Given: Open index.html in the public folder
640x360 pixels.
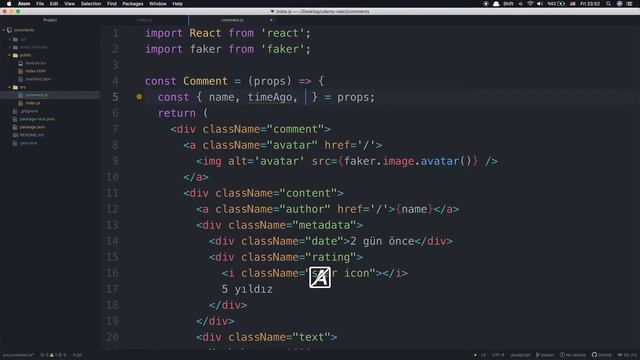Looking at the screenshot, I should pos(36,71).
